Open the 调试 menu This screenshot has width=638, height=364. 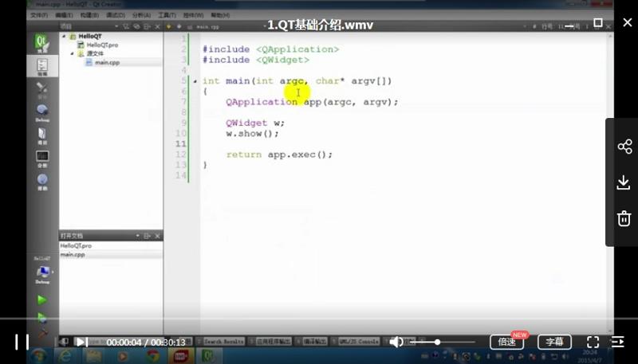[115, 15]
